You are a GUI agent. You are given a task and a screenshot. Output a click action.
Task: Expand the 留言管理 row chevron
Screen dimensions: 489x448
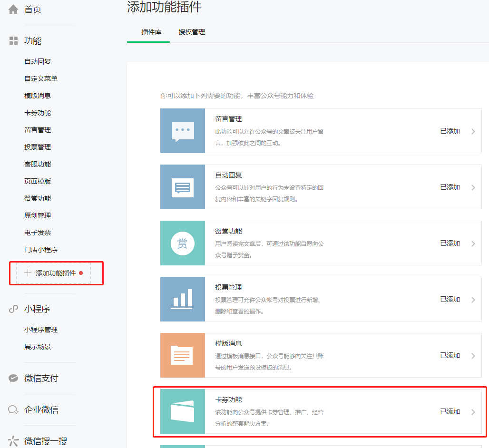point(472,131)
